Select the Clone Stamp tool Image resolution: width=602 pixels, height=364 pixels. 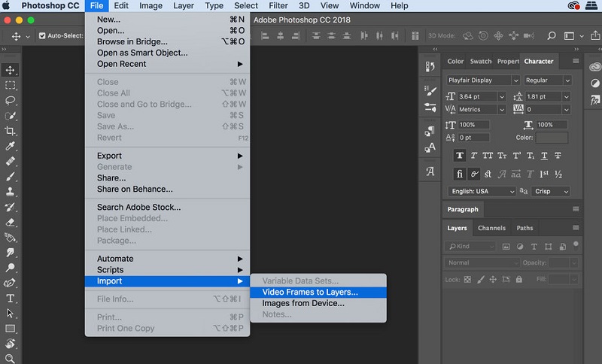(11, 192)
